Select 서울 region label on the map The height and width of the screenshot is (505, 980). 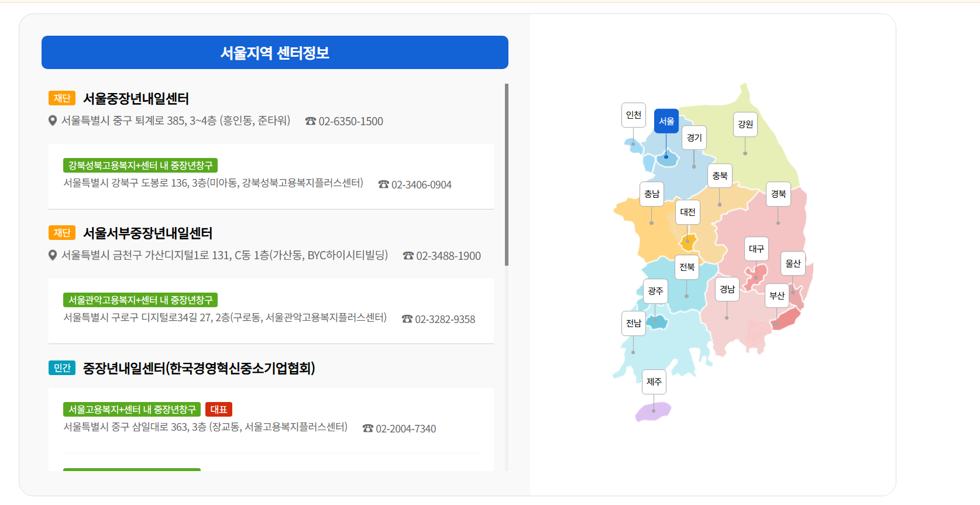click(666, 121)
